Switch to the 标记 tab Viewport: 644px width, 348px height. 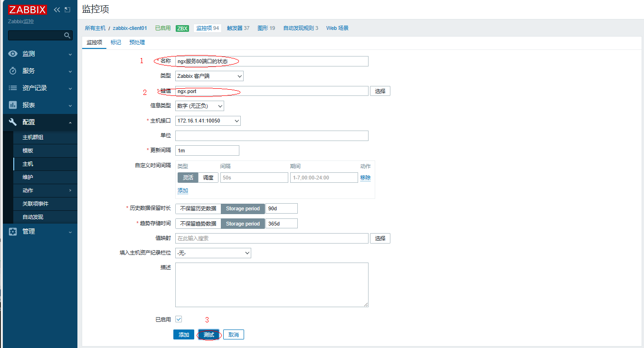point(115,42)
